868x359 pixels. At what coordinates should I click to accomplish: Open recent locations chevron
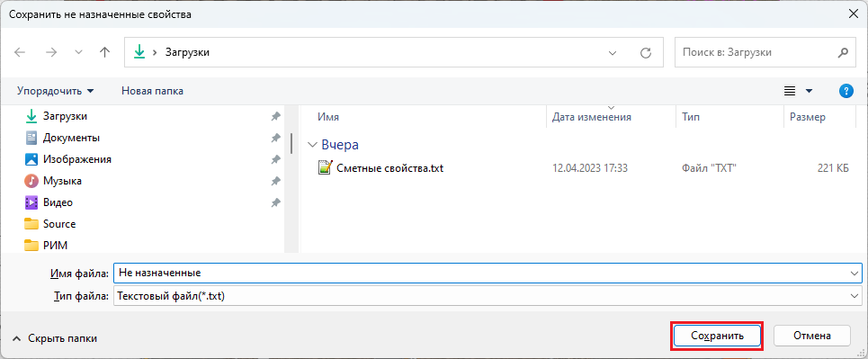tap(78, 52)
